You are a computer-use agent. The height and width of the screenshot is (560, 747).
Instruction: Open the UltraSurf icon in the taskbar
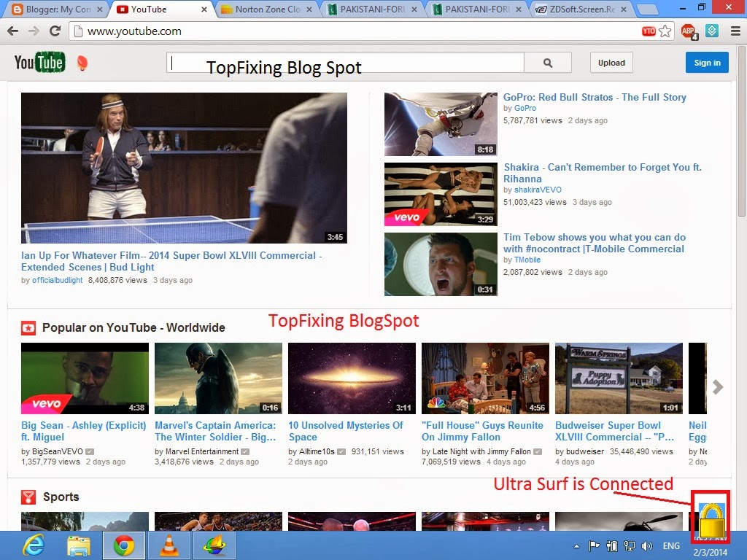point(214,545)
